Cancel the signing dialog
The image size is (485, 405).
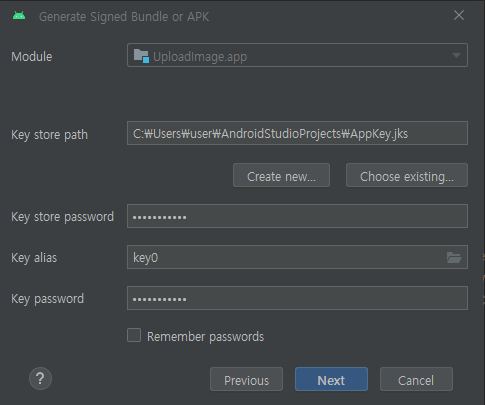[416, 379]
